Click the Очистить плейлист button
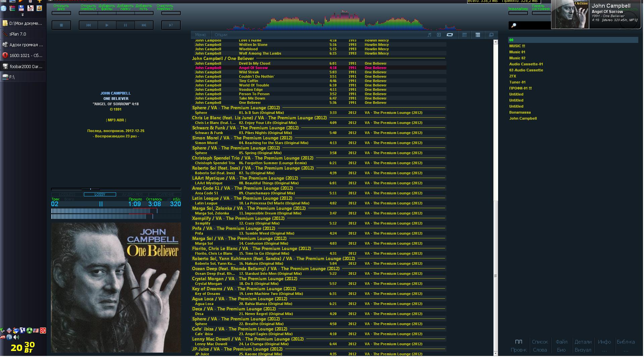 (x=171, y=13)
